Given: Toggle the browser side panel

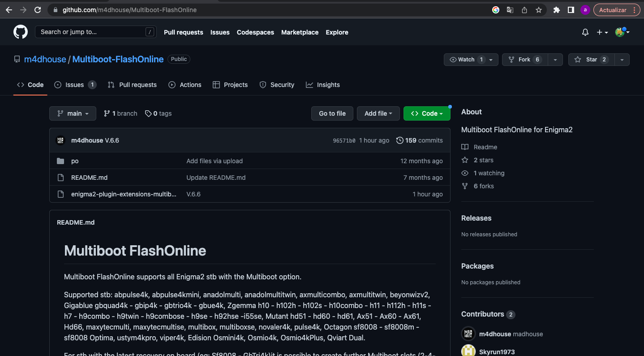Looking at the screenshot, I should pyautogui.click(x=571, y=10).
